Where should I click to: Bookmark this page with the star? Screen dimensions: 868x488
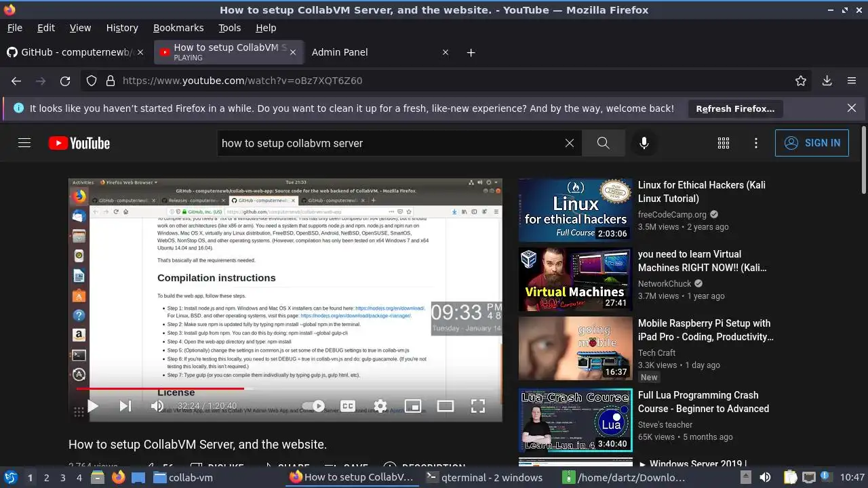[x=801, y=81]
